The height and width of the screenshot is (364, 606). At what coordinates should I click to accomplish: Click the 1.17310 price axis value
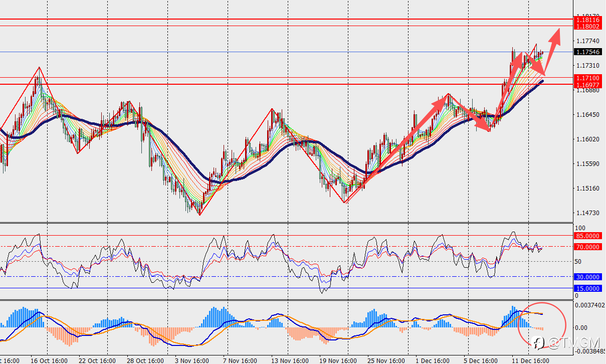pos(588,66)
